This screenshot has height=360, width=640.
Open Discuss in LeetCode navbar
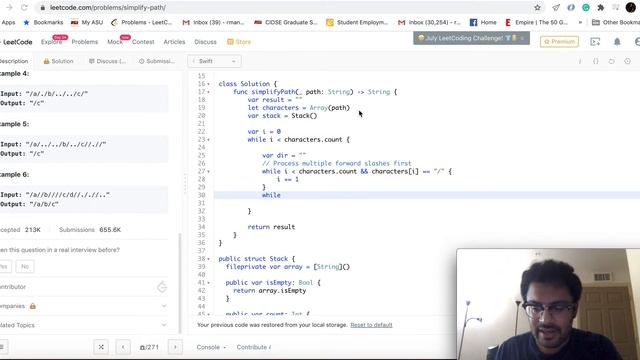(205, 42)
